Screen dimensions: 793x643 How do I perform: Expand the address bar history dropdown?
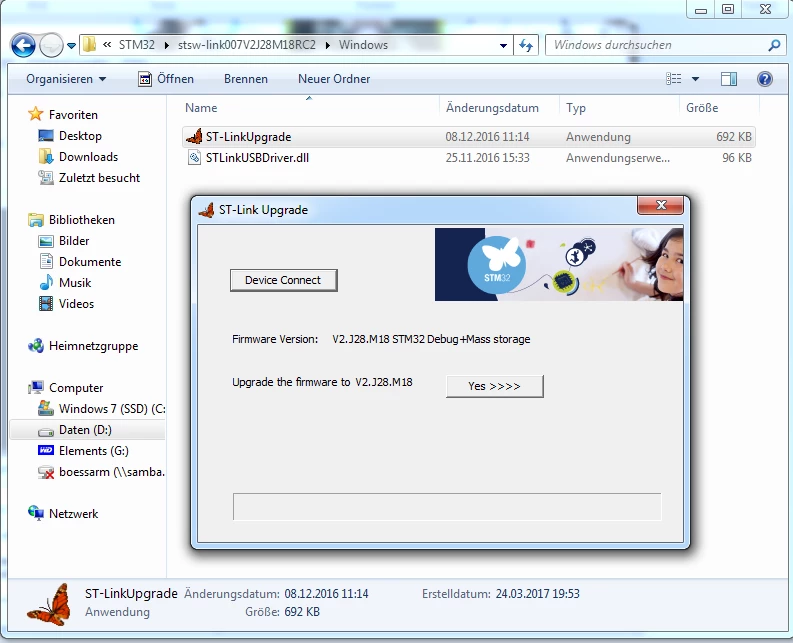[503, 46]
